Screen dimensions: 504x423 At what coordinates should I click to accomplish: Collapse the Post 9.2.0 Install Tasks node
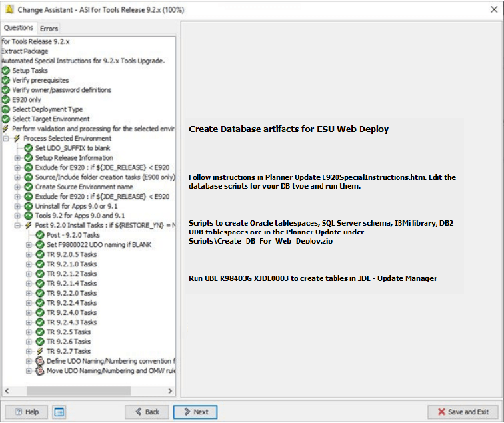[17, 225]
